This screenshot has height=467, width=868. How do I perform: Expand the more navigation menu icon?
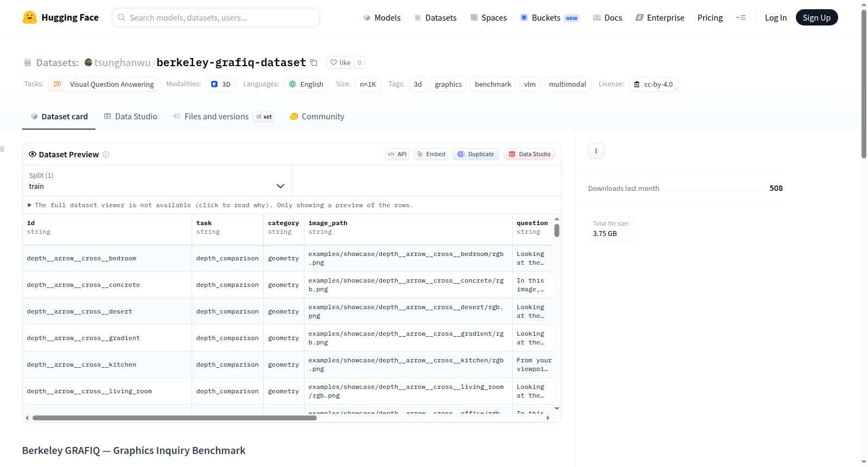(x=741, y=17)
